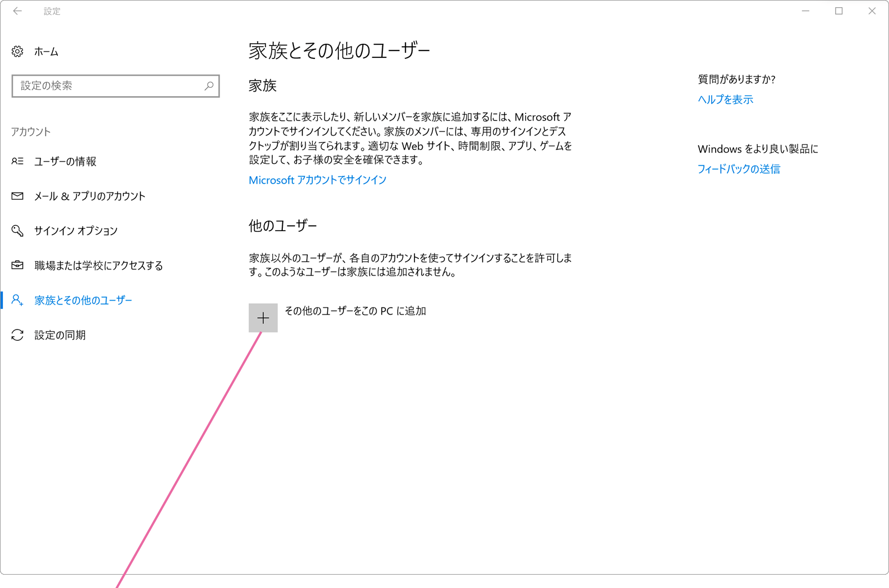The width and height of the screenshot is (889, 588).
Task: Open ヘルプを表示 link
Action: pos(725,99)
